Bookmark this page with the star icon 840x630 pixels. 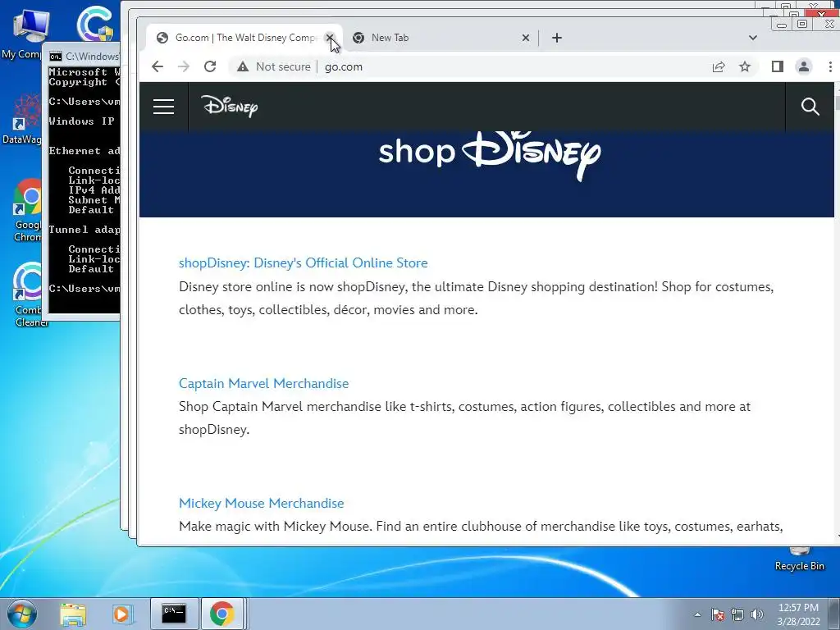pos(745,66)
